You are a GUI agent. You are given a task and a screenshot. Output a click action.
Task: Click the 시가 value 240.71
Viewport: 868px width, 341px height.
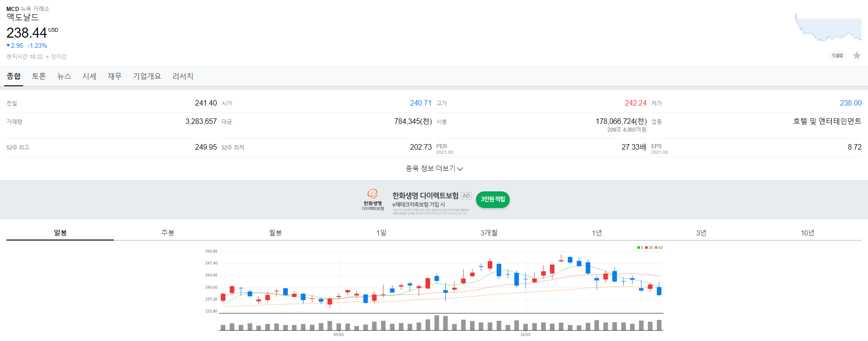[421, 103]
